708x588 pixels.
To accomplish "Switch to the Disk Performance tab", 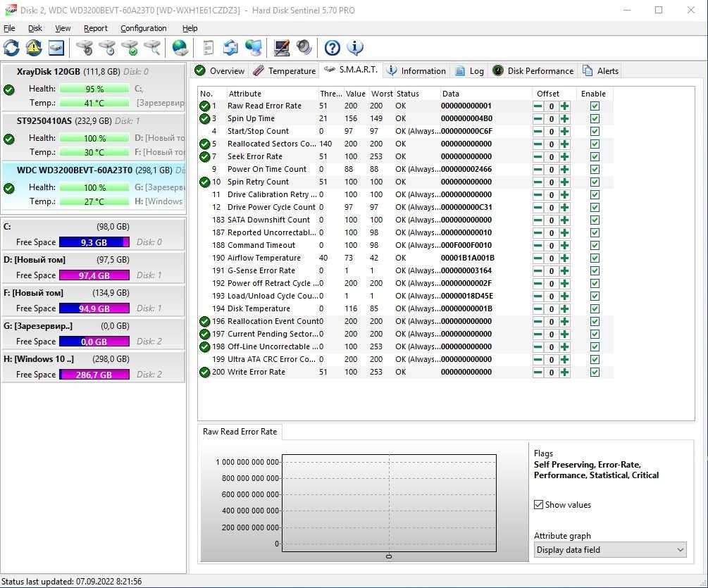I will [x=533, y=71].
